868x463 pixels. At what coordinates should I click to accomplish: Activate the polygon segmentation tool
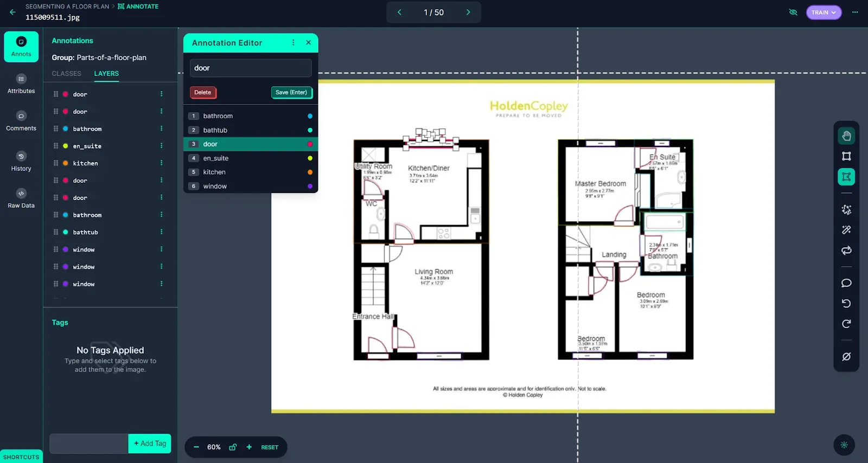[846, 177]
